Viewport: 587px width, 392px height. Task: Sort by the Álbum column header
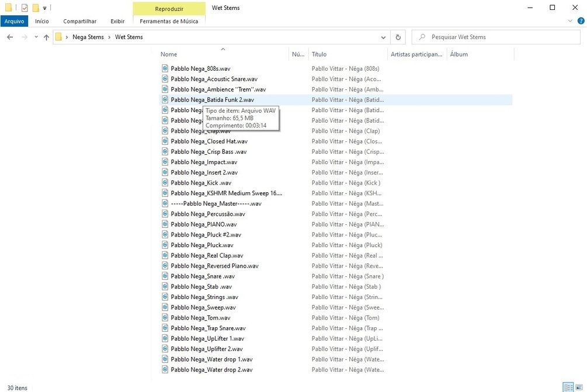tap(459, 54)
